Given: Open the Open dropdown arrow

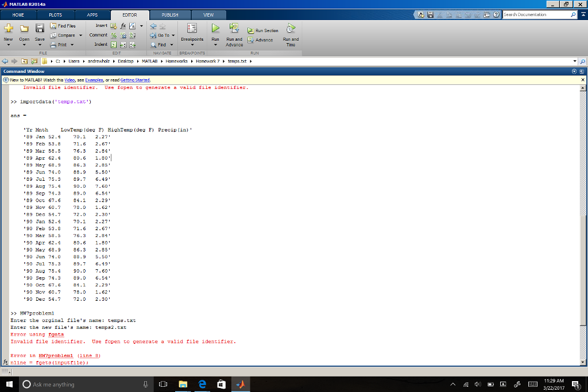Looking at the screenshot, I should 24,45.
